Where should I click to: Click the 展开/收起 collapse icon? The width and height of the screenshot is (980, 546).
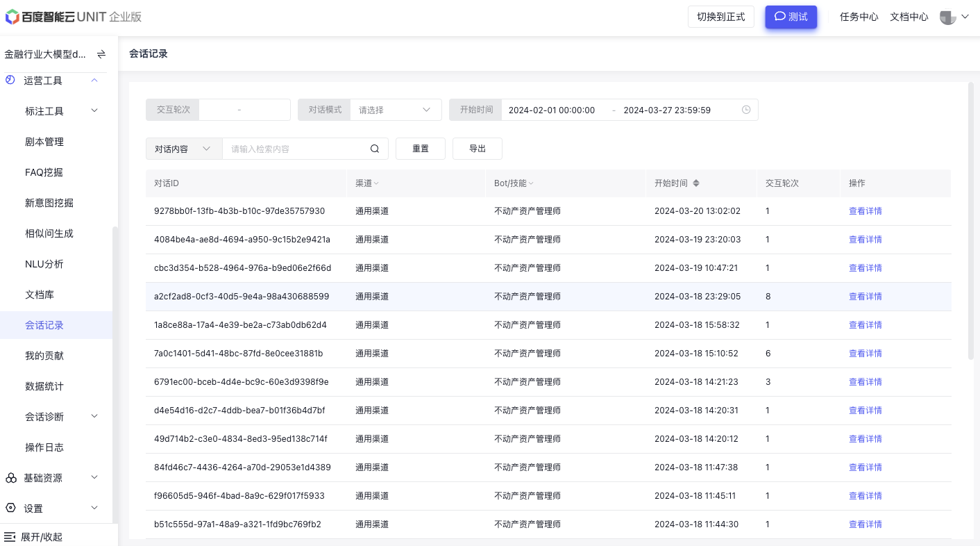pyautogui.click(x=10, y=537)
